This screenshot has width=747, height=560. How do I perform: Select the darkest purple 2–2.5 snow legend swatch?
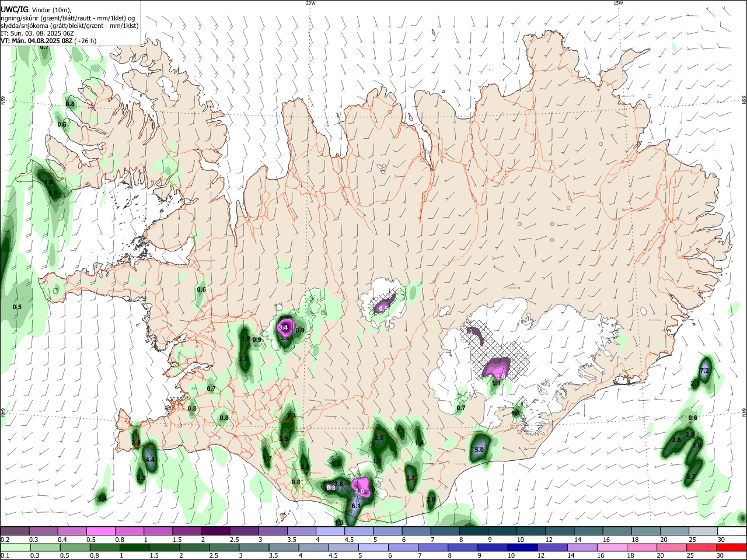click(x=215, y=531)
